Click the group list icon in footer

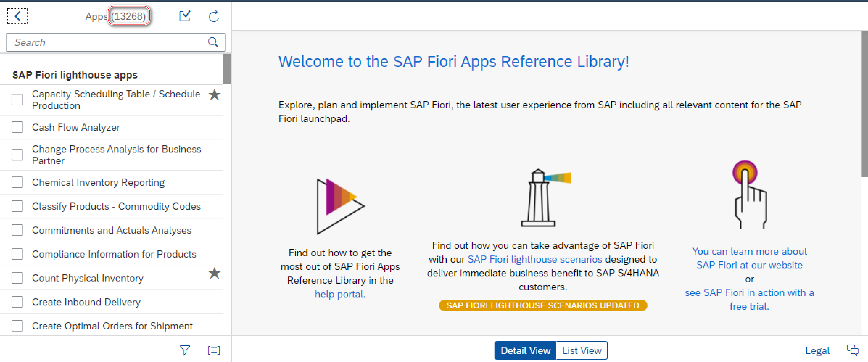214,350
